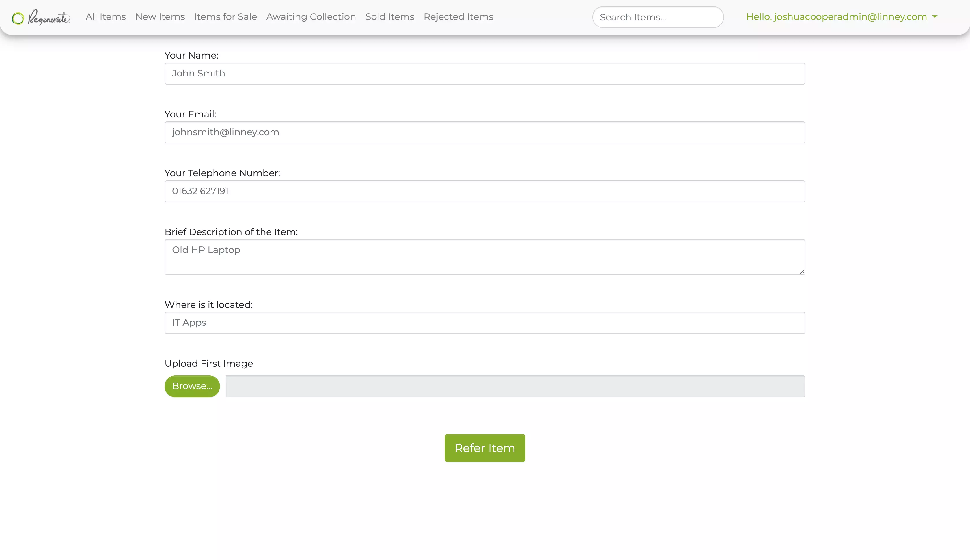970x560 pixels.
Task: Open the All Items page
Action: tap(105, 17)
